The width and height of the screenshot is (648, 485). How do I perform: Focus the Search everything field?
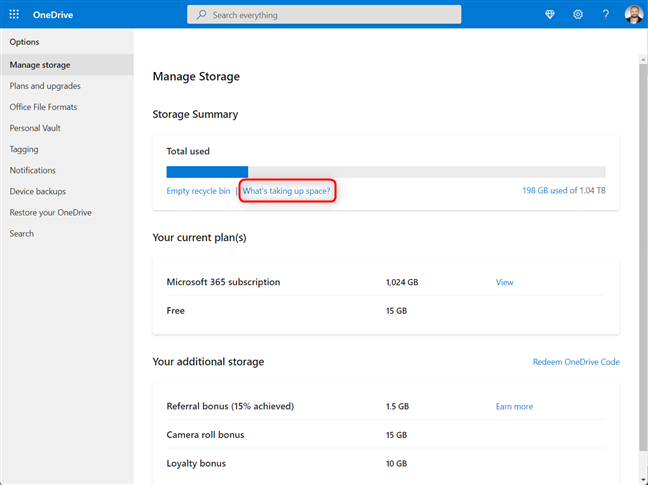point(324,14)
